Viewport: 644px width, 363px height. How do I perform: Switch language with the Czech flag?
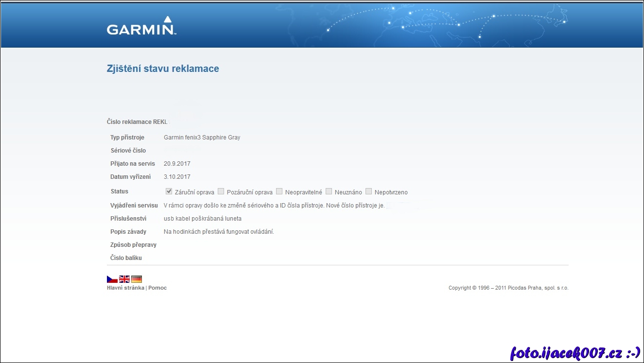(112, 279)
